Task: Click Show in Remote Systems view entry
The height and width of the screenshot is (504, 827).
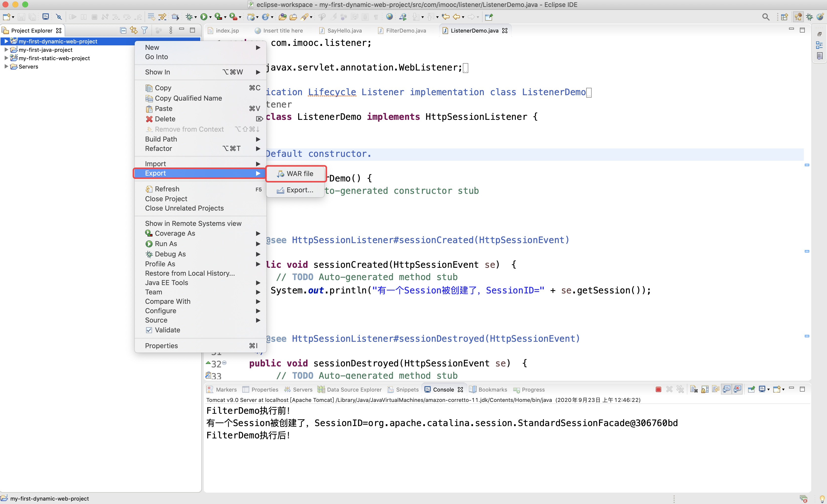Action: 200,223
